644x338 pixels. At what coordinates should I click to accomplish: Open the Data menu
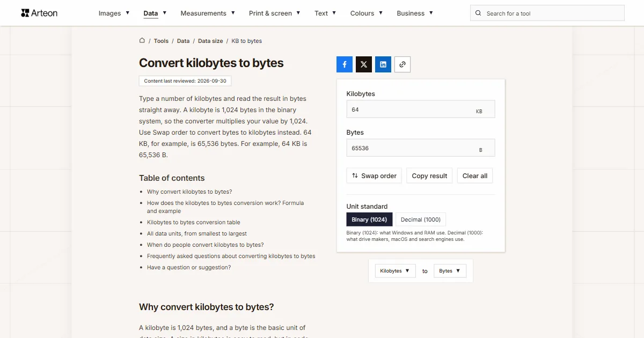tap(155, 13)
